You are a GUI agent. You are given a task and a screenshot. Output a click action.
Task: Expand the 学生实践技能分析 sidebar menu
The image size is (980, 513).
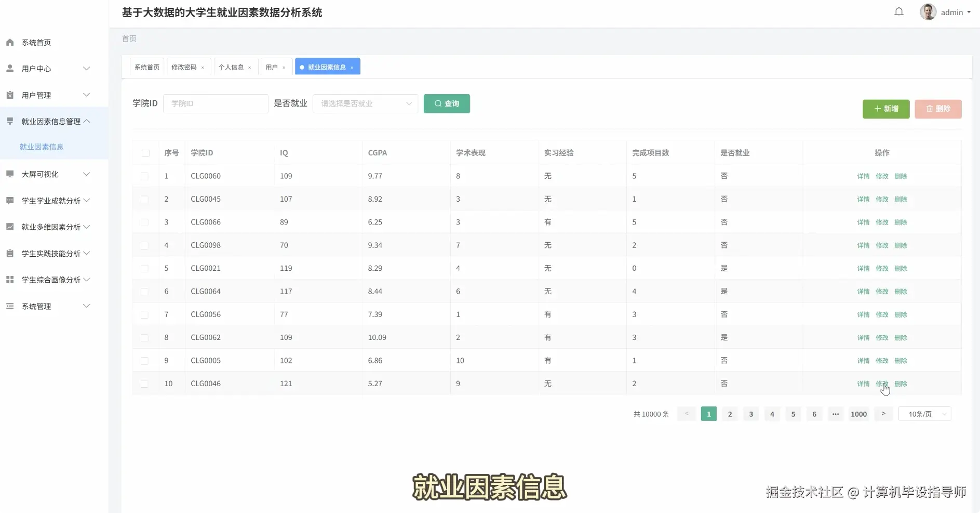coord(87,253)
